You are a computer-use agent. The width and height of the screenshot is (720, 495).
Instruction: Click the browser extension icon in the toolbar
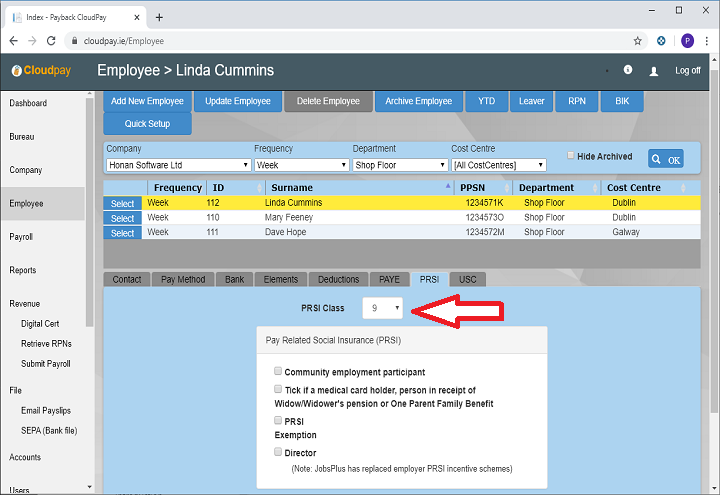[662, 41]
